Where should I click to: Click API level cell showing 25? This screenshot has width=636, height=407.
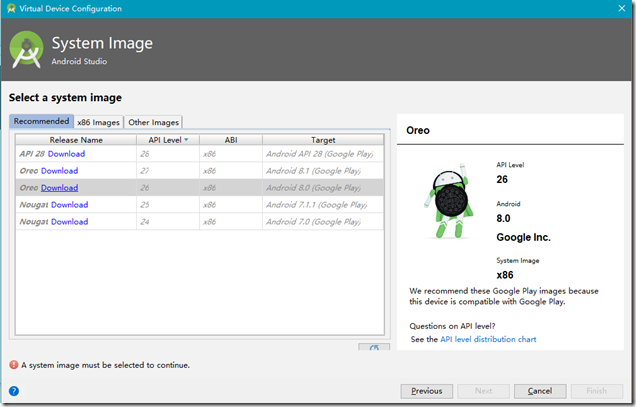click(168, 205)
